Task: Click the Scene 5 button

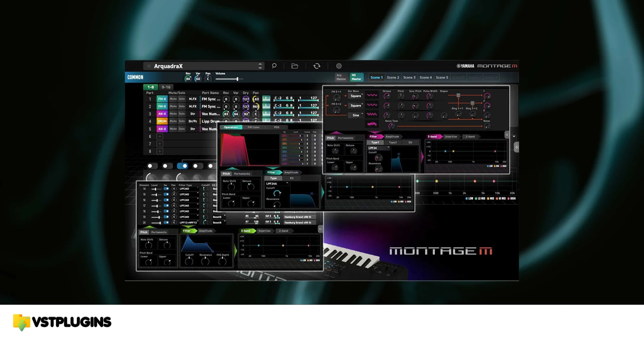Action: (442, 77)
